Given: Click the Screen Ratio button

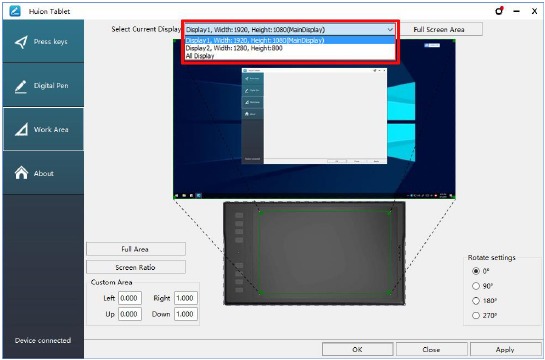Looking at the screenshot, I should tap(136, 267).
